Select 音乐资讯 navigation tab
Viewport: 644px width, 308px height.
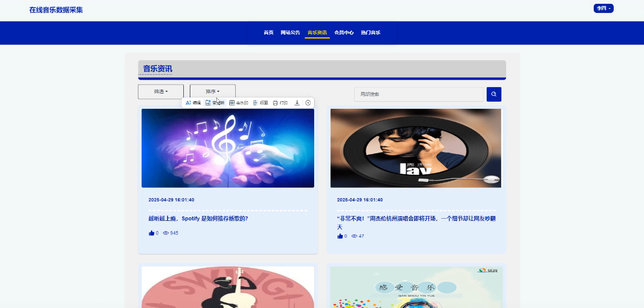coord(317,32)
